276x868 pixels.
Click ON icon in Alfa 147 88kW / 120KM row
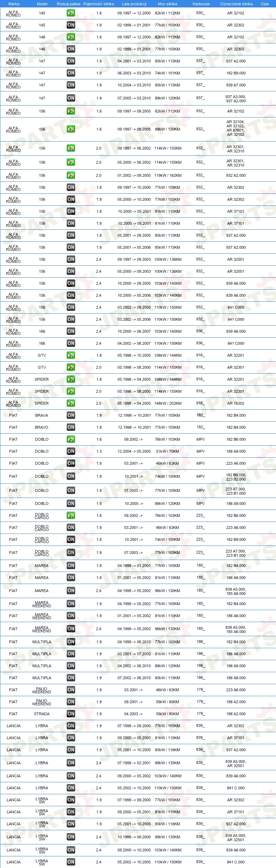pos(71,98)
